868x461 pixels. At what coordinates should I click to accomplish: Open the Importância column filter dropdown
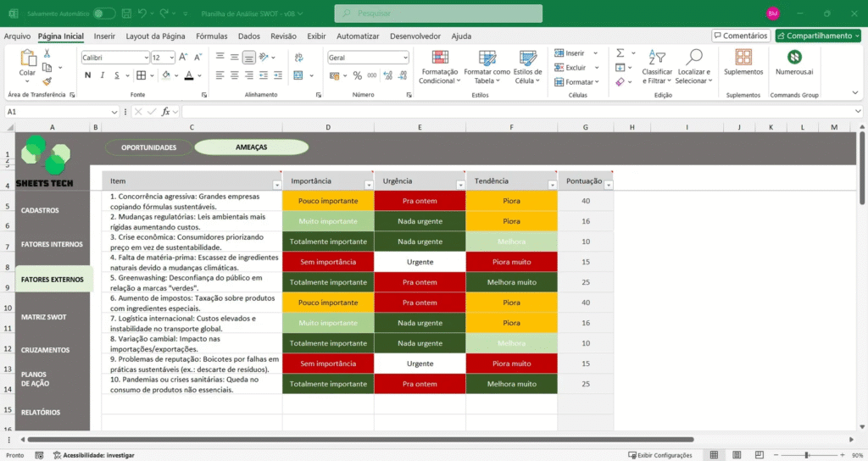point(368,185)
